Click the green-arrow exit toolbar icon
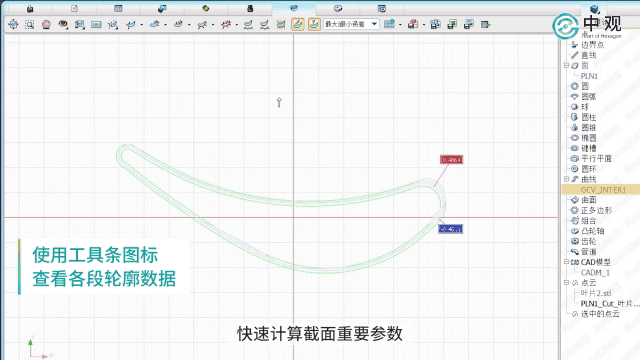Viewport: 640px width, 360px height. pyautogui.click(x=485, y=24)
